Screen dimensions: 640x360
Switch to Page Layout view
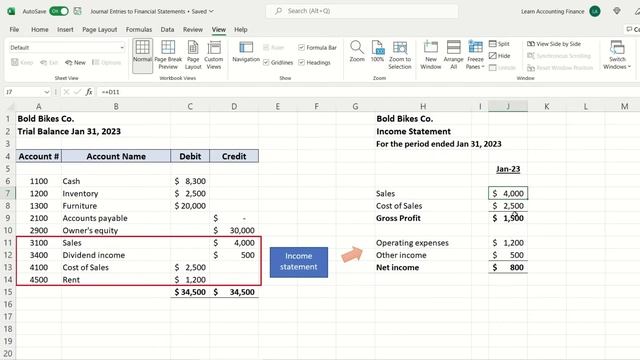coord(193,56)
